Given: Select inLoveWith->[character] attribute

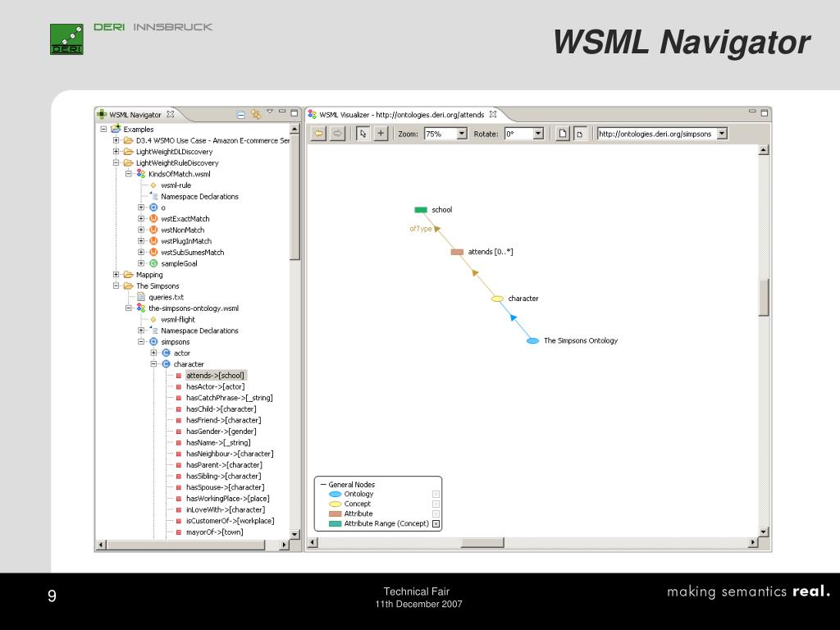Looking at the screenshot, I should 226,510.
